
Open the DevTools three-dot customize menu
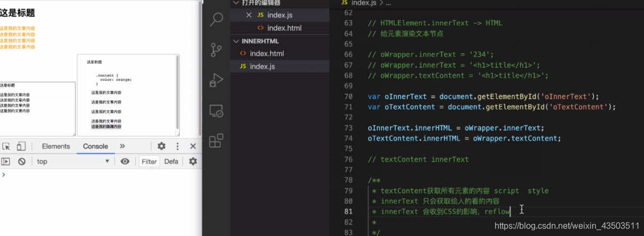(x=178, y=147)
